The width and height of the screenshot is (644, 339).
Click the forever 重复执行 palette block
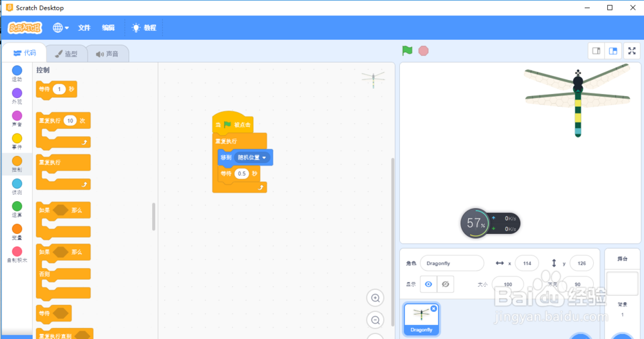pos(63,172)
